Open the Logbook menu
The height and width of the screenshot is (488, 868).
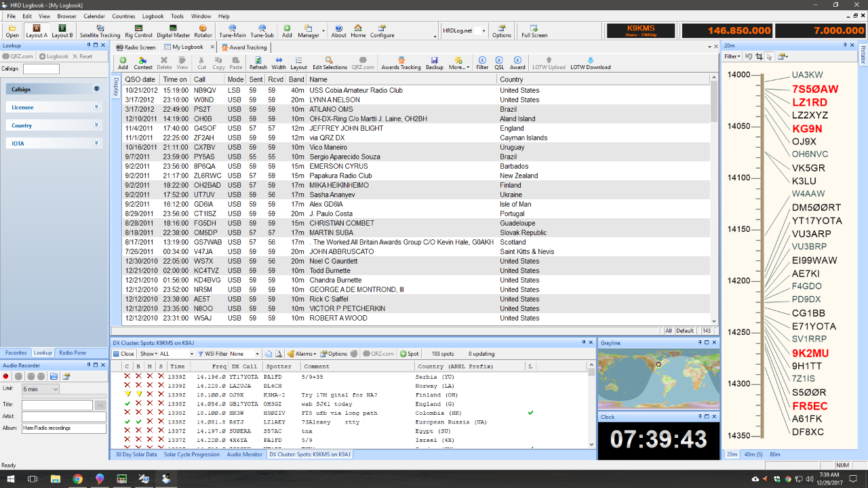click(153, 16)
